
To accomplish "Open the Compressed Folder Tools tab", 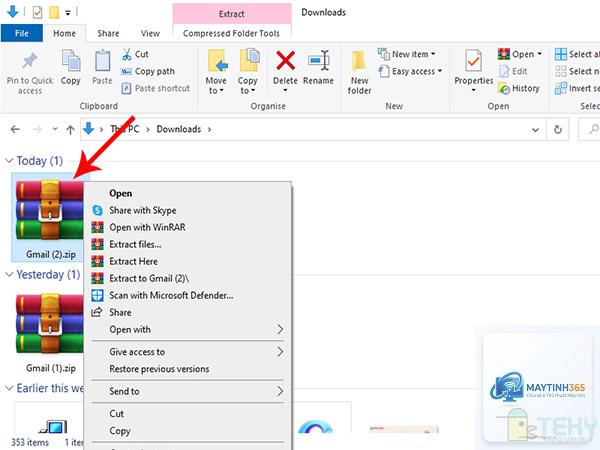I will pyautogui.click(x=232, y=33).
